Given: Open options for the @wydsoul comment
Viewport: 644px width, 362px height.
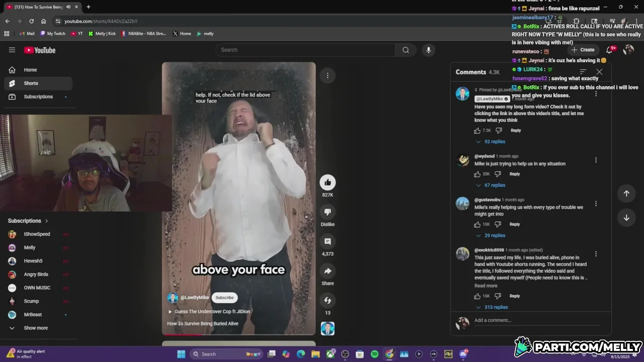Looking at the screenshot, I should click(x=596, y=160).
